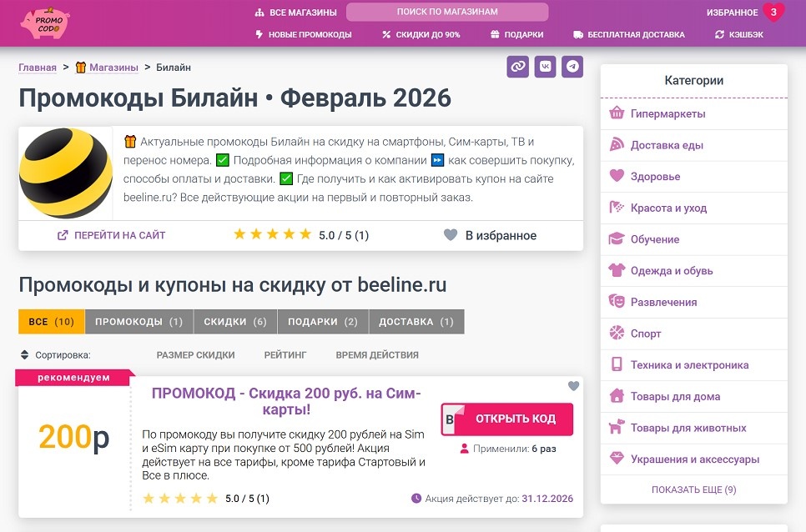Open the Гипермаркеты category
The image size is (806, 532).
tap(667, 113)
